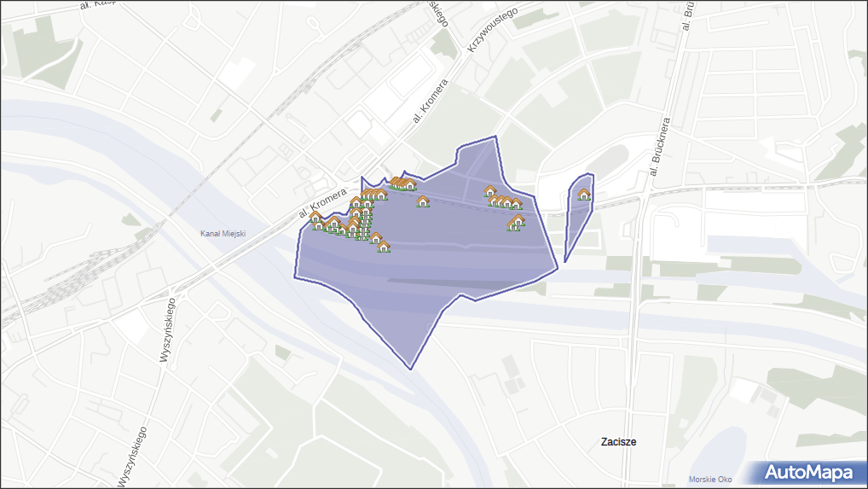
Task: Click the Zacisze district label
Action: tap(618, 442)
